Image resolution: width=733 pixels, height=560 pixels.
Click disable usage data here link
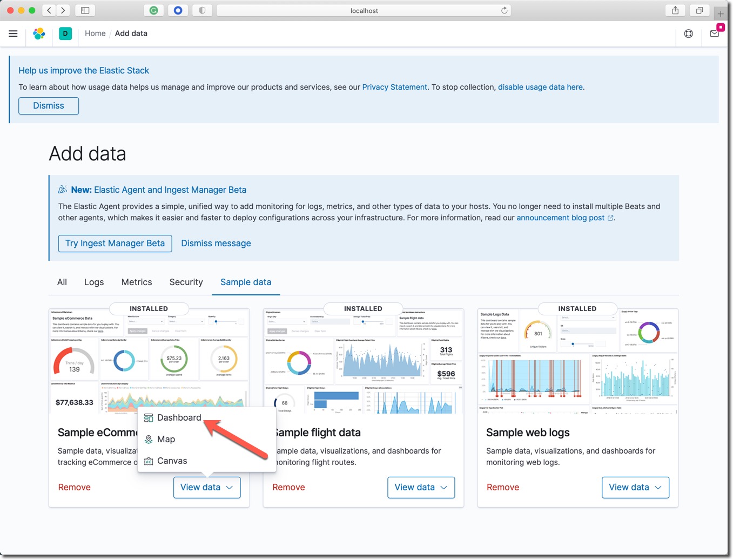540,87
